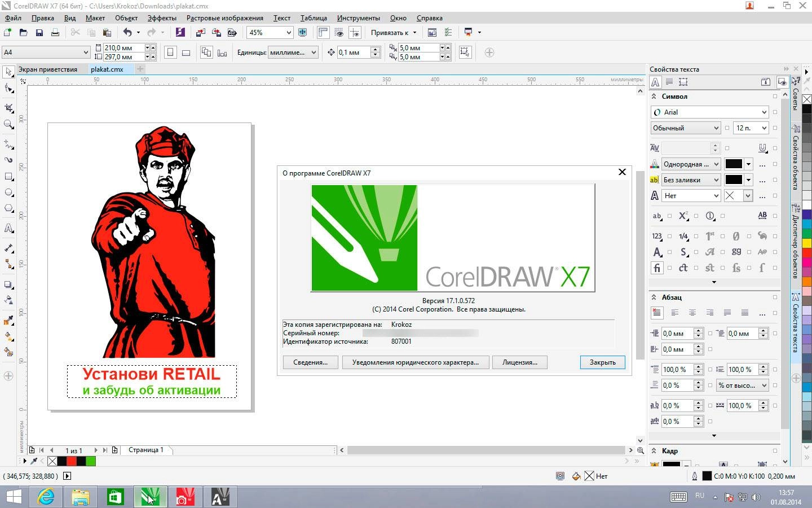Open the 12 п. font size dropdown
This screenshot has width=812, height=508.
(x=764, y=128)
